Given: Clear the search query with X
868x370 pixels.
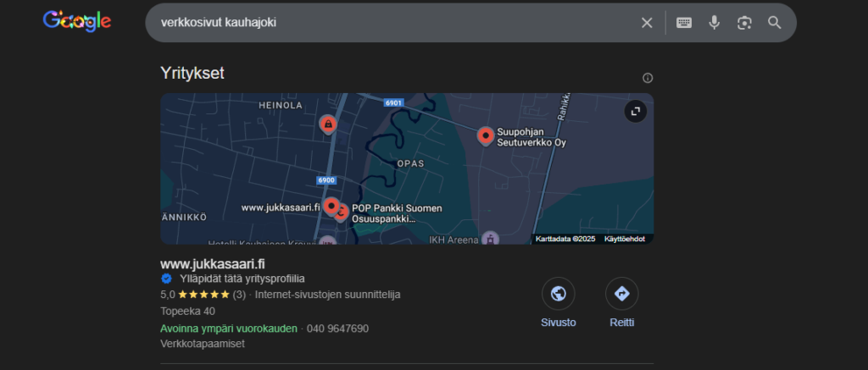Looking at the screenshot, I should pyautogui.click(x=647, y=23).
